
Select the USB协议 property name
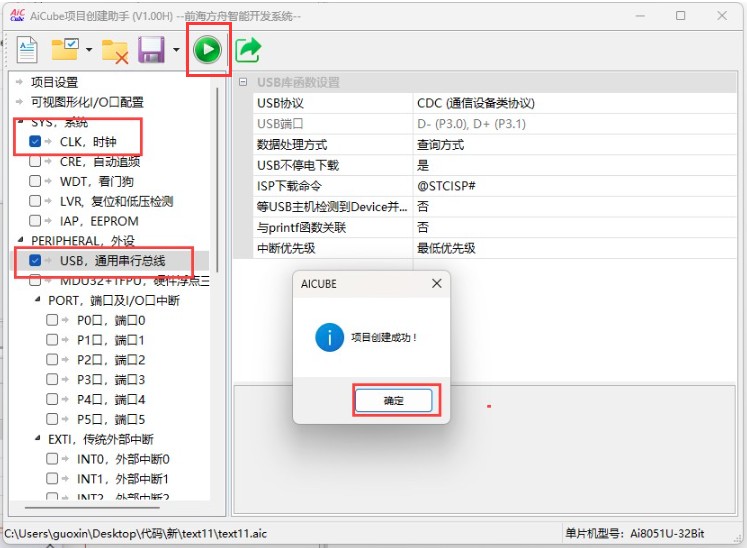(280, 103)
